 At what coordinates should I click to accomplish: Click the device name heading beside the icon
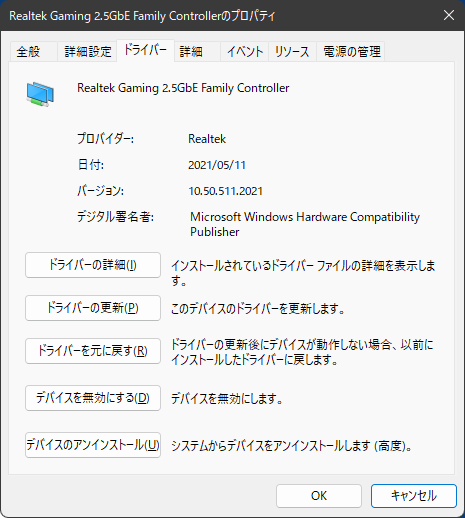(183, 88)
